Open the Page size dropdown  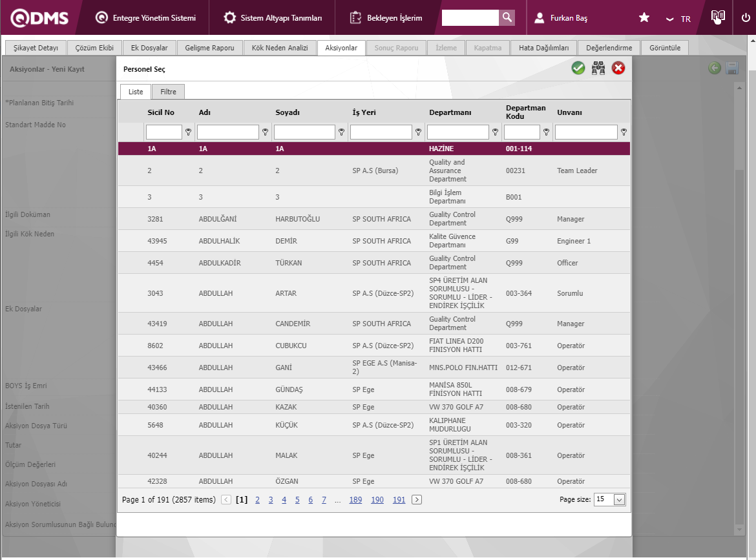(619, 500)
